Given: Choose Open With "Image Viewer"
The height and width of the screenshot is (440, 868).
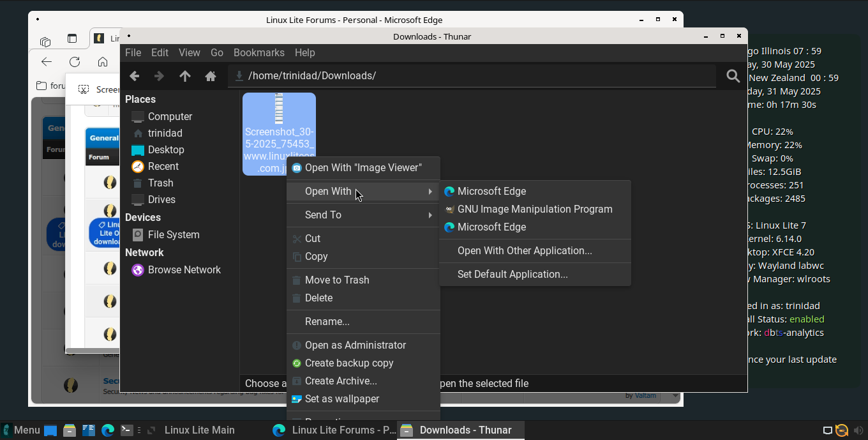Looking at the screenshot, I should tap(363, 168).
